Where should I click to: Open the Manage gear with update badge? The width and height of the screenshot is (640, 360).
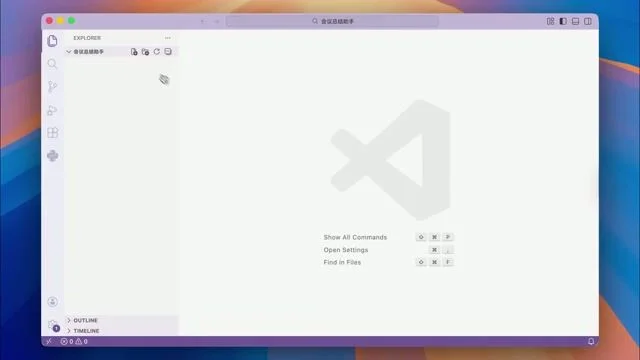(x=53, y=325)
